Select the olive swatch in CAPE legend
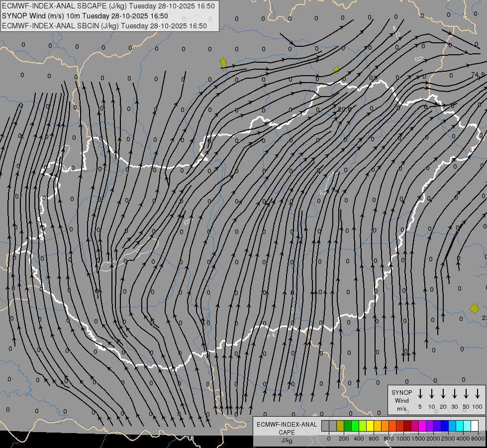The image size is (487, 448). click(x=340, y=426)
